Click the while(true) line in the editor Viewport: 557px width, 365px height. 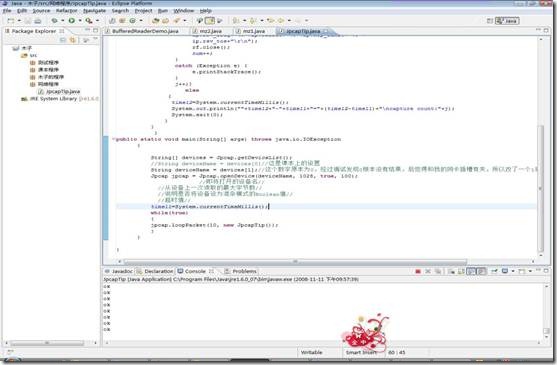point(169,213)
